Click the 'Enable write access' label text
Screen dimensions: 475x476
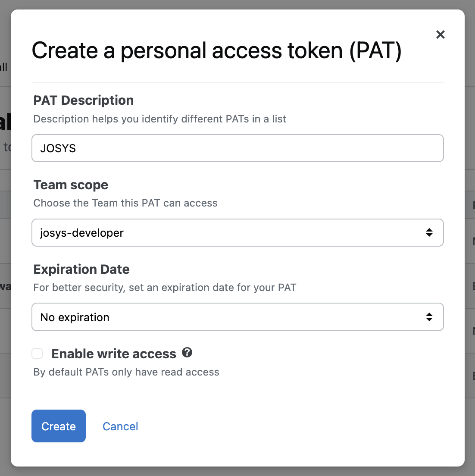[114, 354]
